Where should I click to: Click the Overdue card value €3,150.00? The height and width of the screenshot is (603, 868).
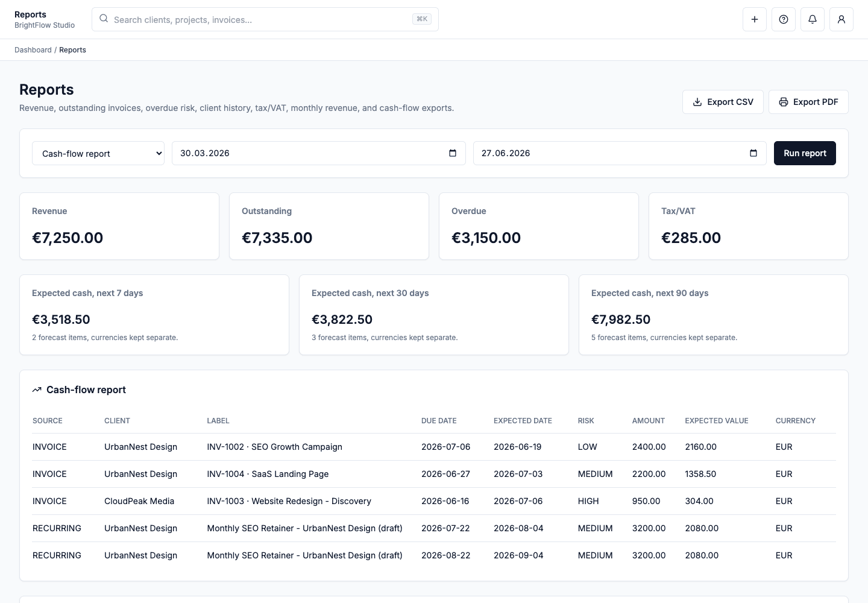tap(486, 238)
